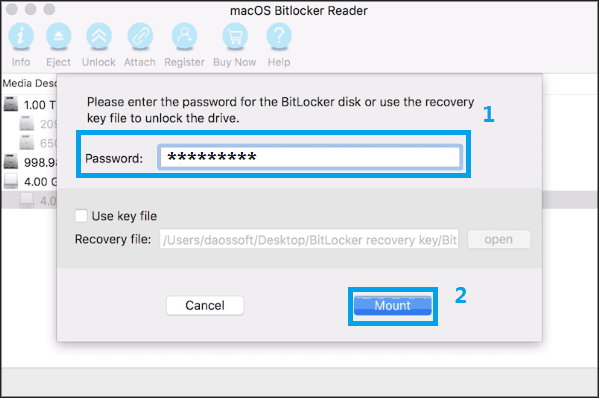Eject the selected disk via toolbar
Image resolution: width=599 pixels, height=398 pixels.
[x=58, y=36]
